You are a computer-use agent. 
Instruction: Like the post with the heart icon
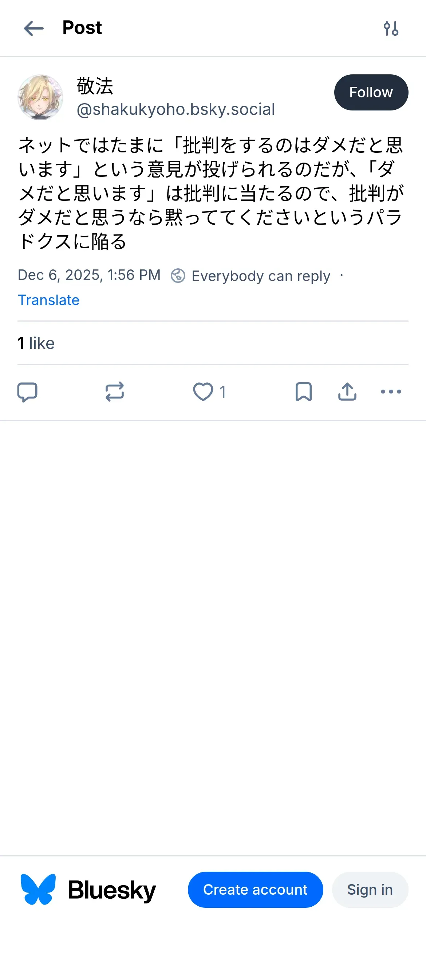tap(203, 392)
